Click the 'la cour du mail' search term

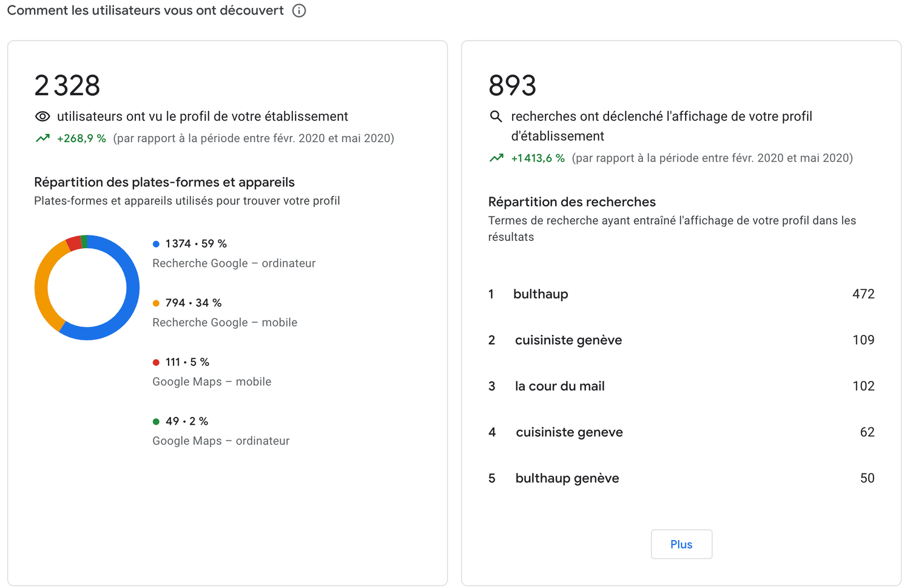[x=559, y=387]
